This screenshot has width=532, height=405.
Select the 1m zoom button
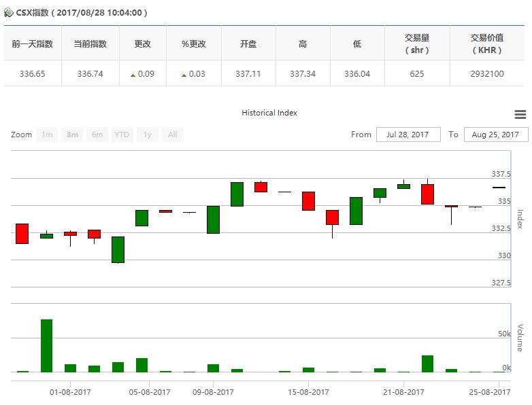point(47,135)
